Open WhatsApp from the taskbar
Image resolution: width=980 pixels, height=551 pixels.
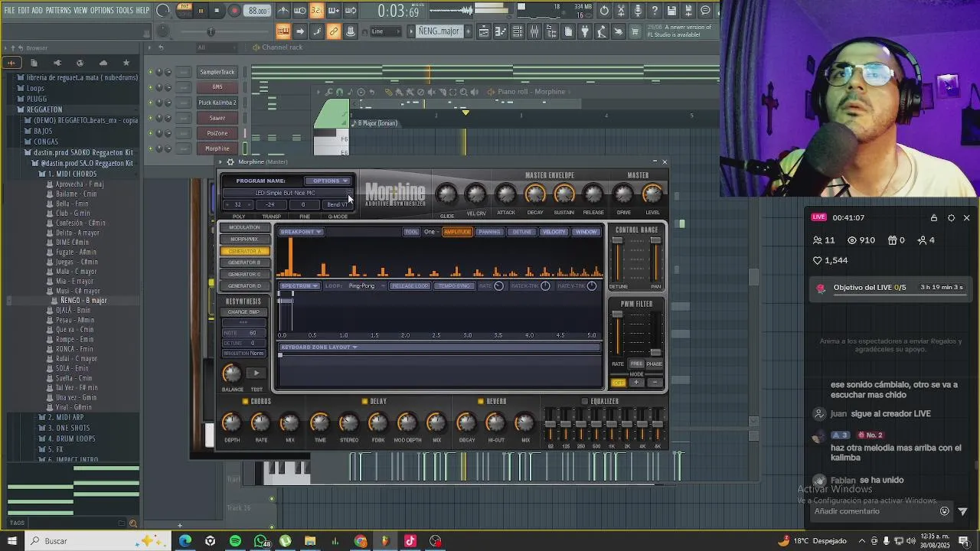260,541
